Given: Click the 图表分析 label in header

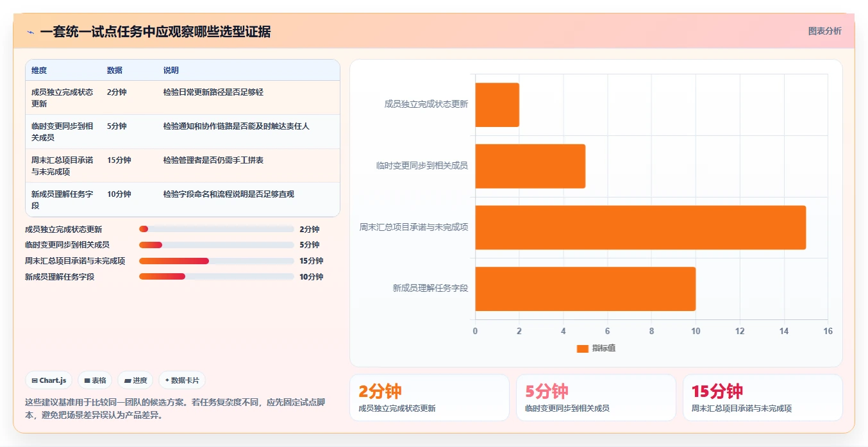Looking at the screenshot, I should (824, 31).
